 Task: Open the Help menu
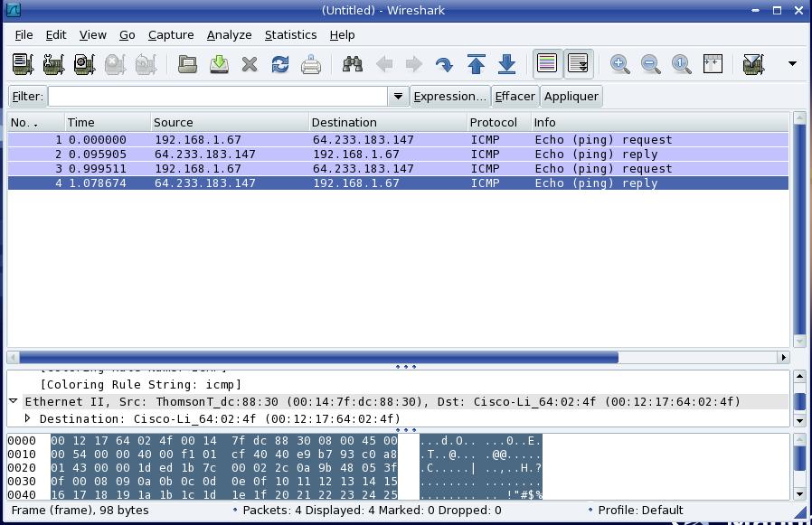click(x=343, y=34)
